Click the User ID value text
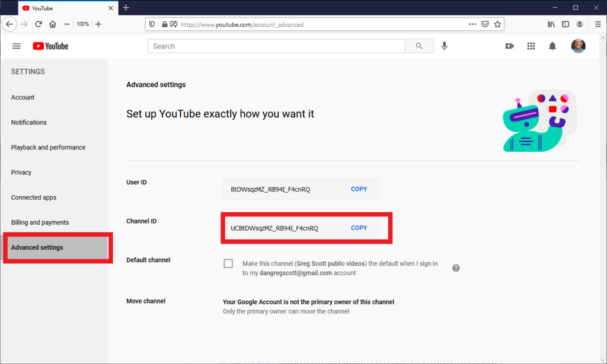This screenshot has width=607, height=364. [x=270, y=189]
